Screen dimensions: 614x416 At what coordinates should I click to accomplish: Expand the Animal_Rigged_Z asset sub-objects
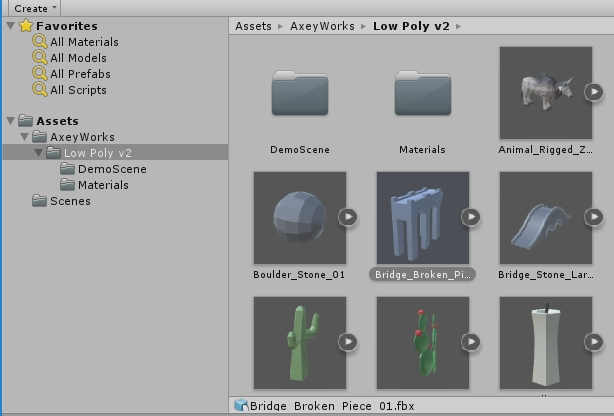pyautogui.click(x=594, y=92)
